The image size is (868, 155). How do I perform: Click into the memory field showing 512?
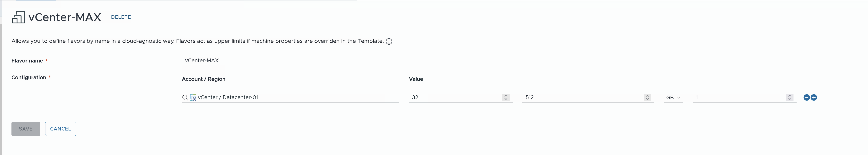(x=583, y=97)
